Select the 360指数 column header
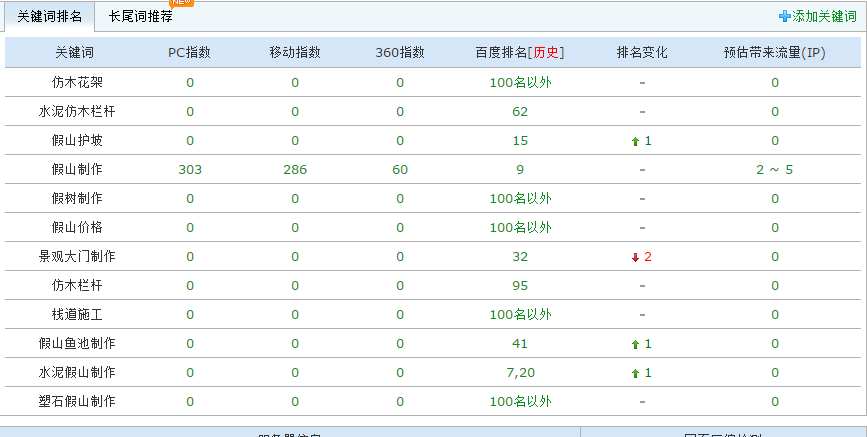 pos(400,53)
